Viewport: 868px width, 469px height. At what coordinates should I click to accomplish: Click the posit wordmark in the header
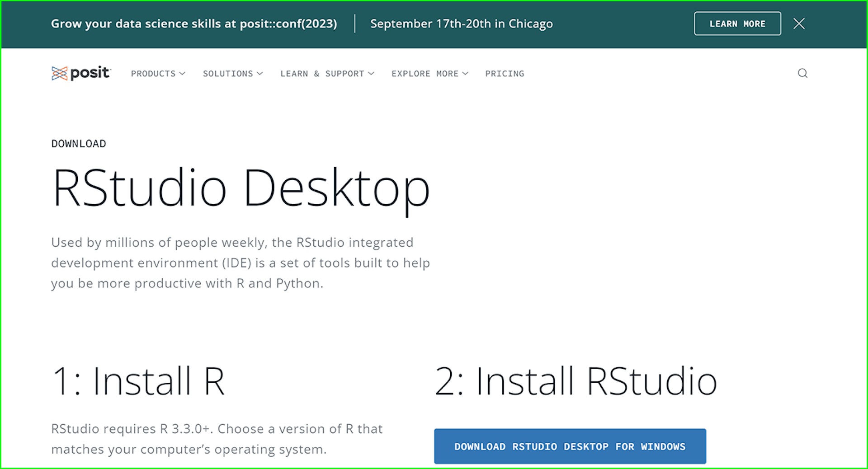89,73
